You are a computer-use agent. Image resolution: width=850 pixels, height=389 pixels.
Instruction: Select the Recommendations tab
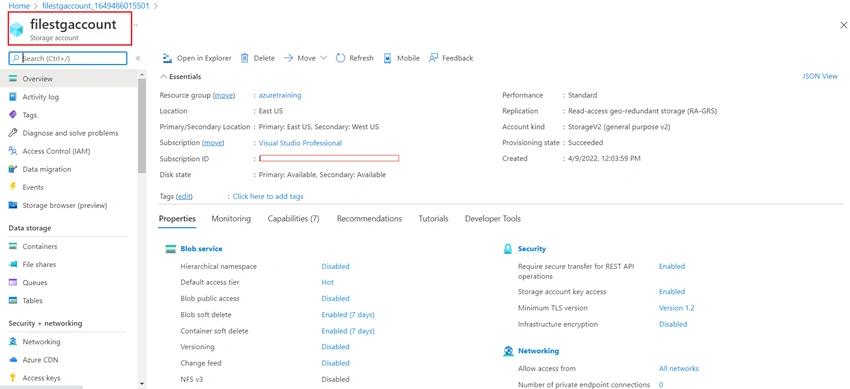(369, 219)
